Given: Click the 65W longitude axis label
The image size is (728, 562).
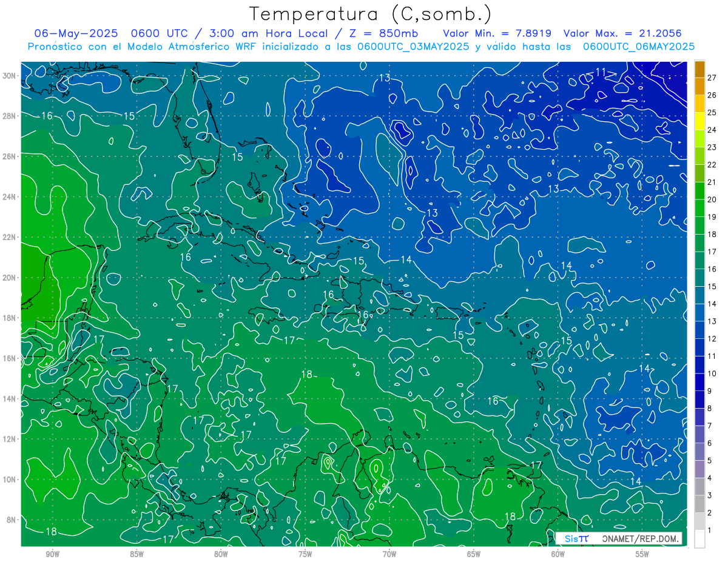Looking at the screenshot, I should [x=474, y=554].
